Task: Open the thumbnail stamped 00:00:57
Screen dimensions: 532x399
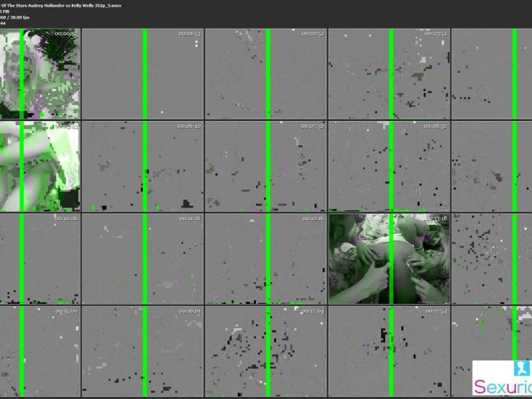Action: click(x=40, y=74)
